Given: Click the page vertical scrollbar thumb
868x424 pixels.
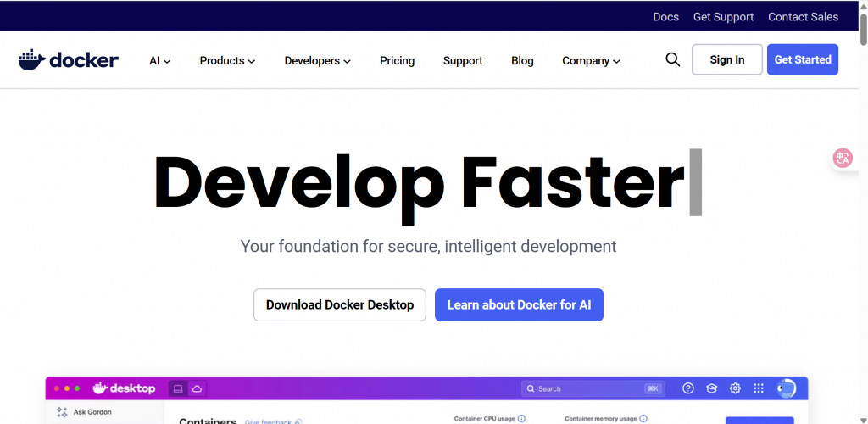Looking at the screenshot, I should click(864, 29).
